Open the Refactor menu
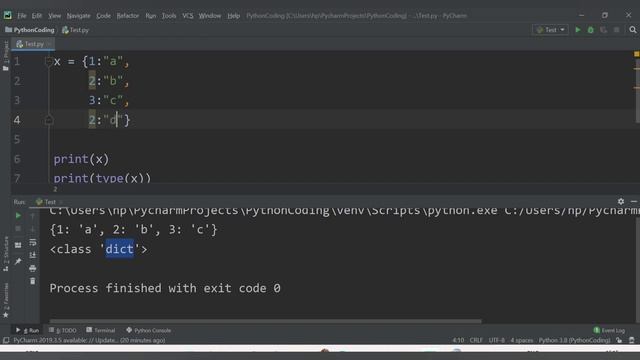The height and width of the screenshot is (360, 640). coord(128,16)
